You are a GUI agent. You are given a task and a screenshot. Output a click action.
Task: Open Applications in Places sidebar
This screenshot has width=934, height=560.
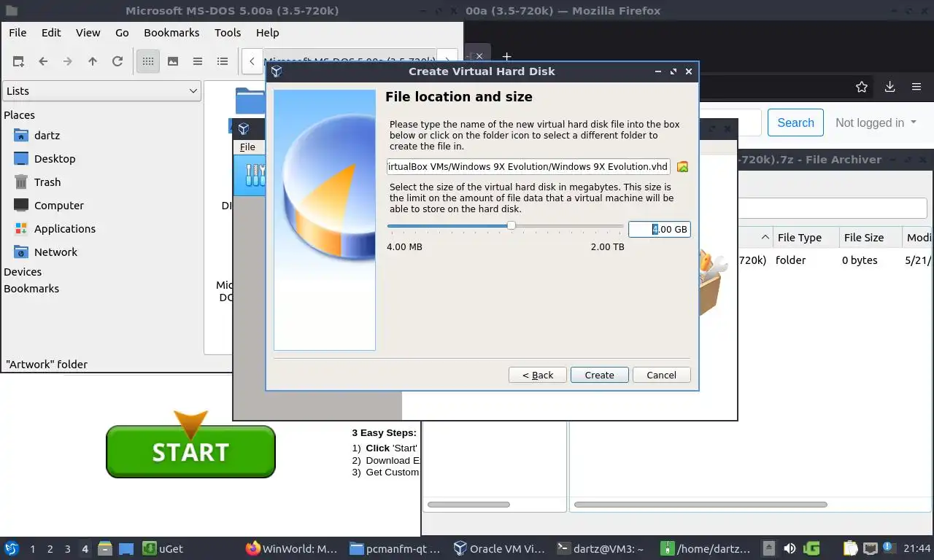[65, 229]
